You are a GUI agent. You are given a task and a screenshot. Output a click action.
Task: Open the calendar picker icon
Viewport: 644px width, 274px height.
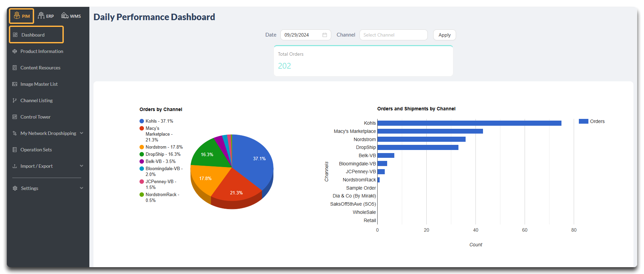tap(325, 35)
